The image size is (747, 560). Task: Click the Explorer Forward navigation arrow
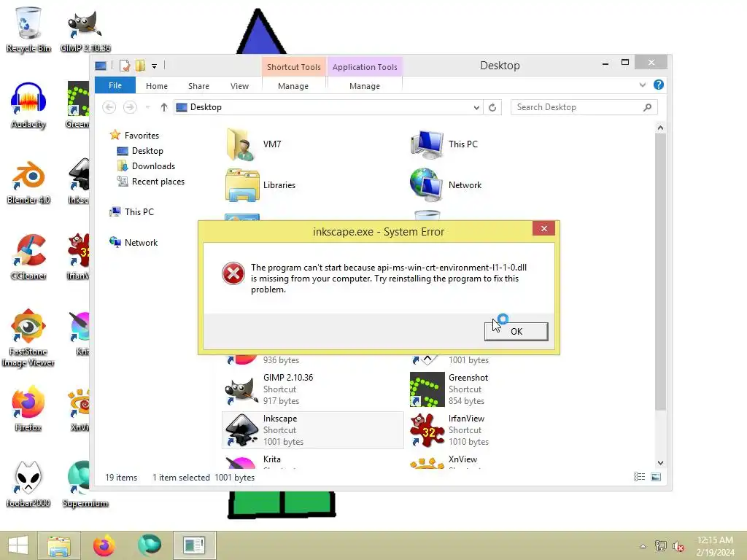[130, 107]
